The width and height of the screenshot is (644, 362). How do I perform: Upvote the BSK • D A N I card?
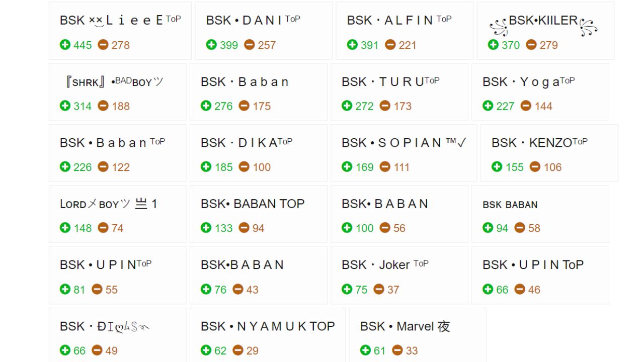211,45
